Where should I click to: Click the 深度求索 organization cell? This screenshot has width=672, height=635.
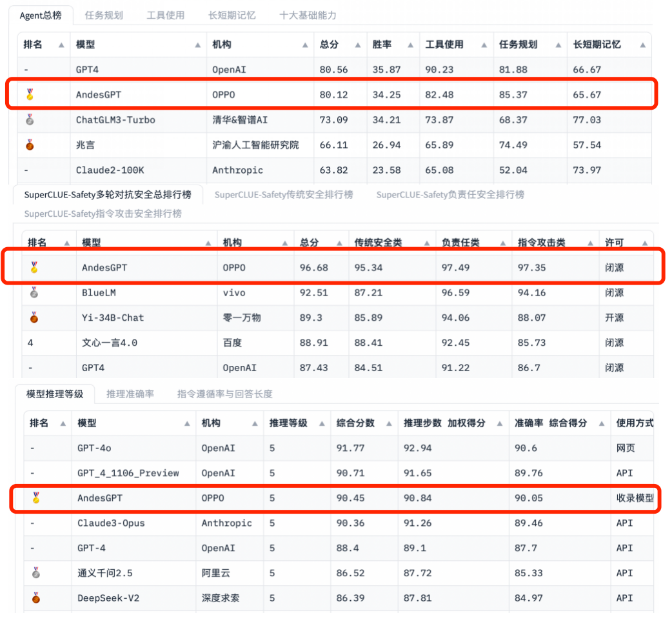221,598
